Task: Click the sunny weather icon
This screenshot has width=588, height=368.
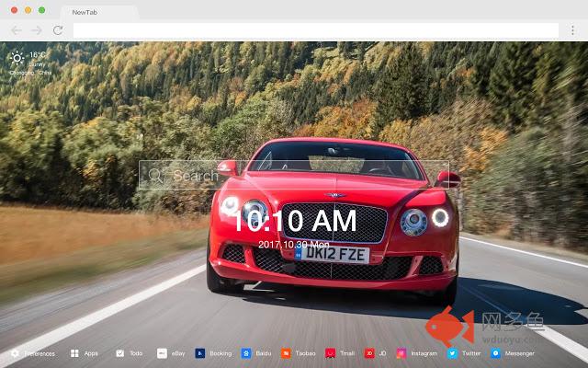Action: coord(17,58)
